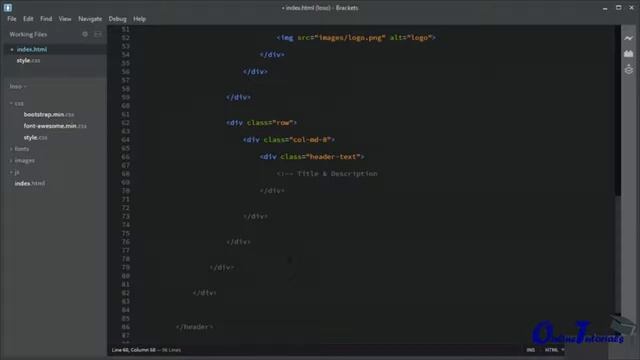Image resolution: width=640 pixels, height=360 pixels.
Task: Expand the fonts folder
Action: pyautogui.click(x=19, y=149)
